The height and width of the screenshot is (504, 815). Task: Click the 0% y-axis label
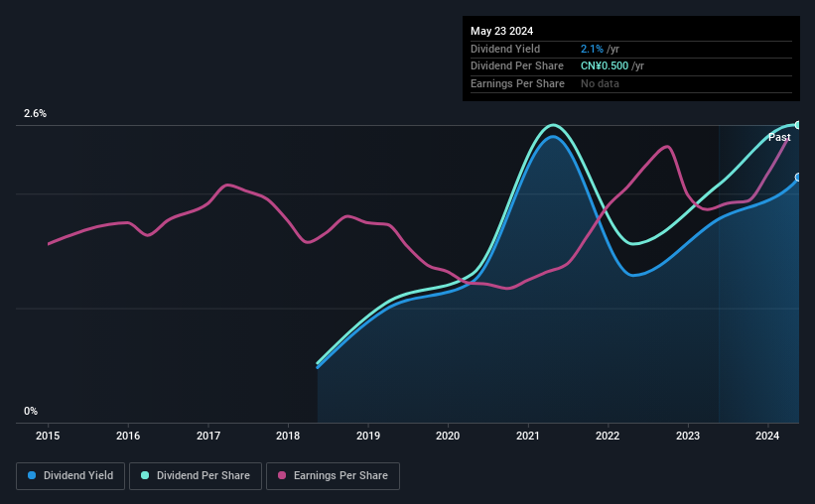31,411
